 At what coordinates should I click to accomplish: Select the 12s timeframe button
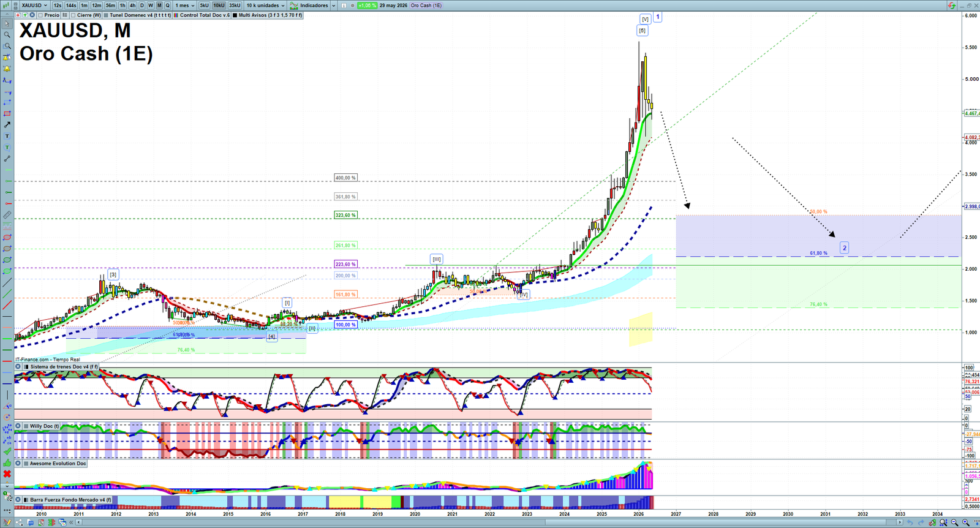click(57, 6)
